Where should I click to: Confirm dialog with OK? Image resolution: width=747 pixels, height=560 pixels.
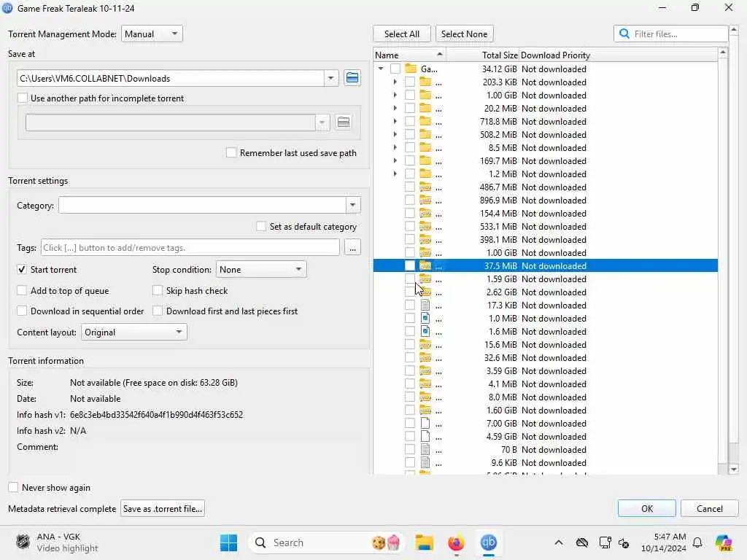pyautogui.click(x=646, y=508)
